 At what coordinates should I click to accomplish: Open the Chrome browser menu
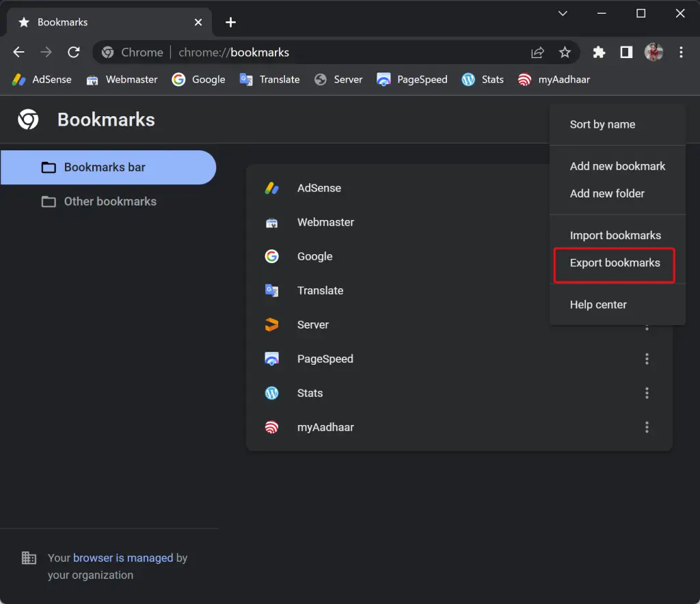(x=682, y=52)
